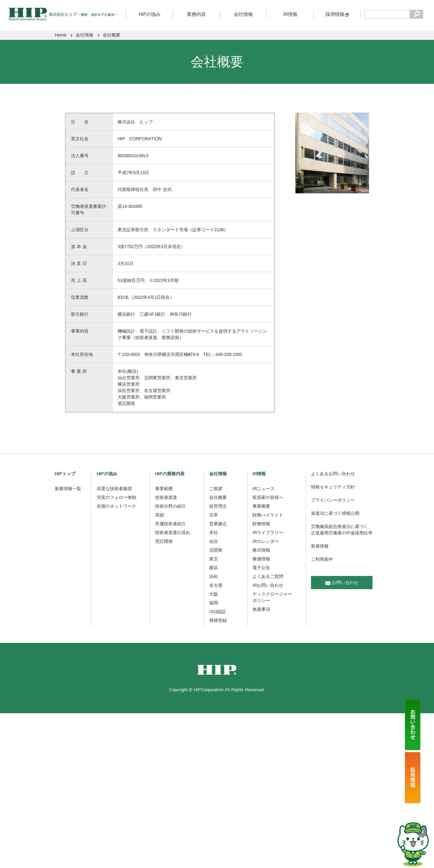Open HIPの業務内容 footer heading
The width and height of the screenshot is (434, 868).
point(170,474)
